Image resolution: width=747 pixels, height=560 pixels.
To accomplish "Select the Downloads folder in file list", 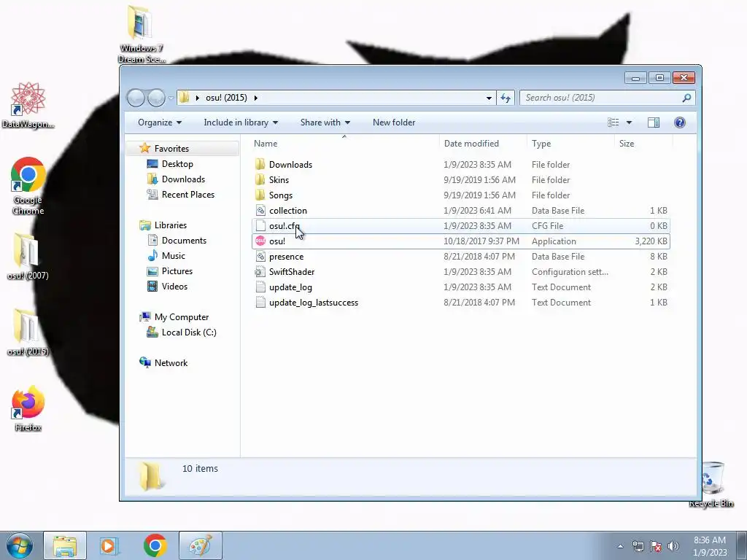I will click(461, 165).
